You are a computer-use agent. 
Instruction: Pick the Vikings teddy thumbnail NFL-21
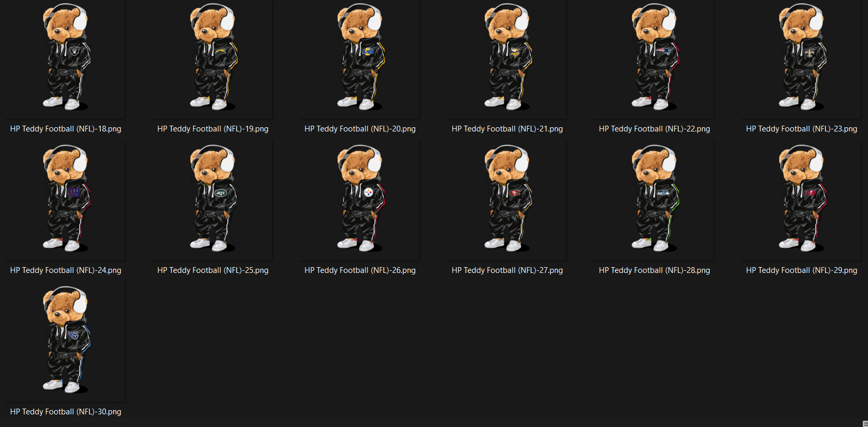coord(507,58)
